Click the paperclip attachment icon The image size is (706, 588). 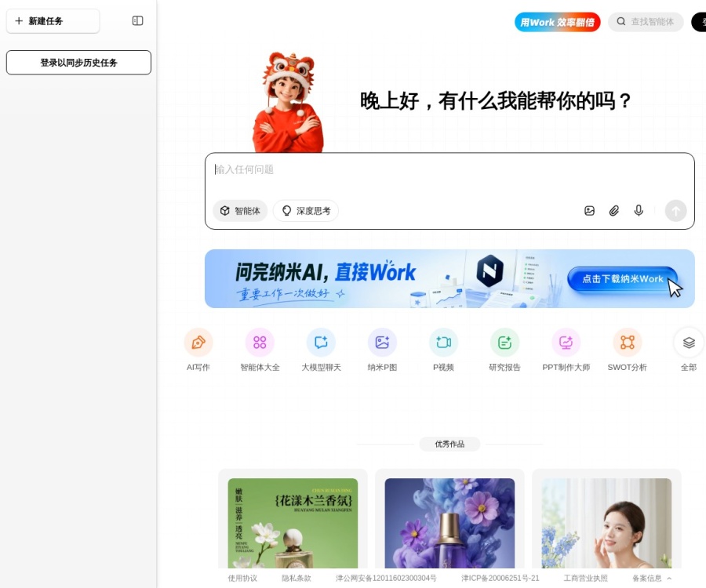[x=613, y=211]
